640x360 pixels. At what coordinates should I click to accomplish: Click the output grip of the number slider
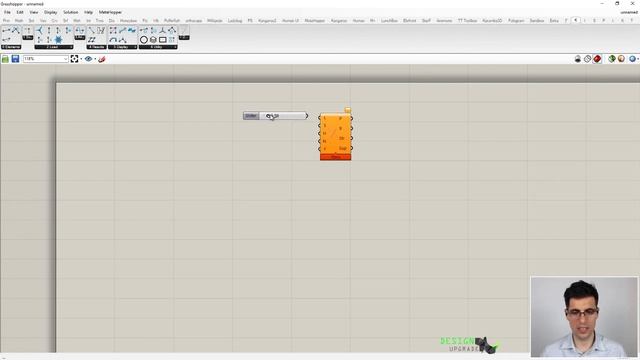tap(307, 116)
